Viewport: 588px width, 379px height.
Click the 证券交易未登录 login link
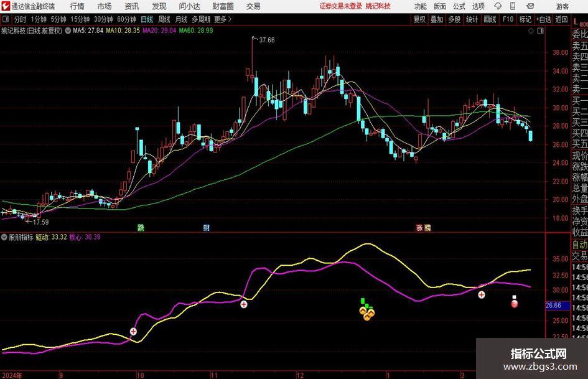click(341, 6)
